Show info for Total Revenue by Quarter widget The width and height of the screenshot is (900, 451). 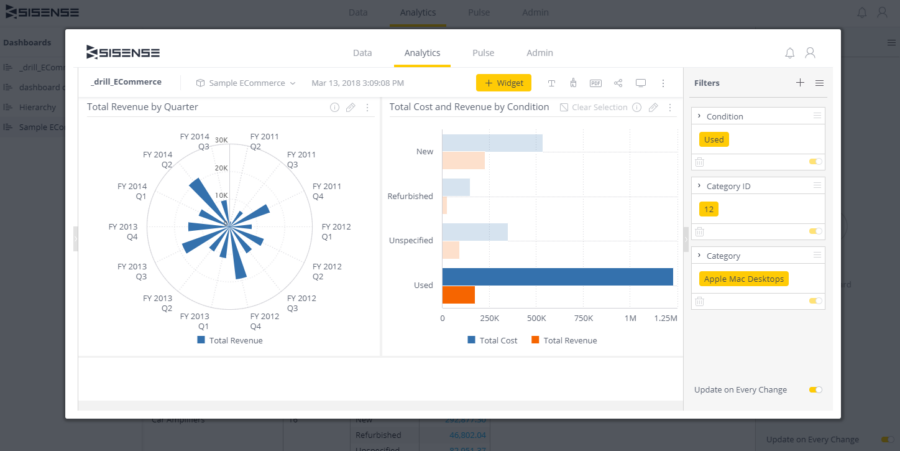(335, 107)
